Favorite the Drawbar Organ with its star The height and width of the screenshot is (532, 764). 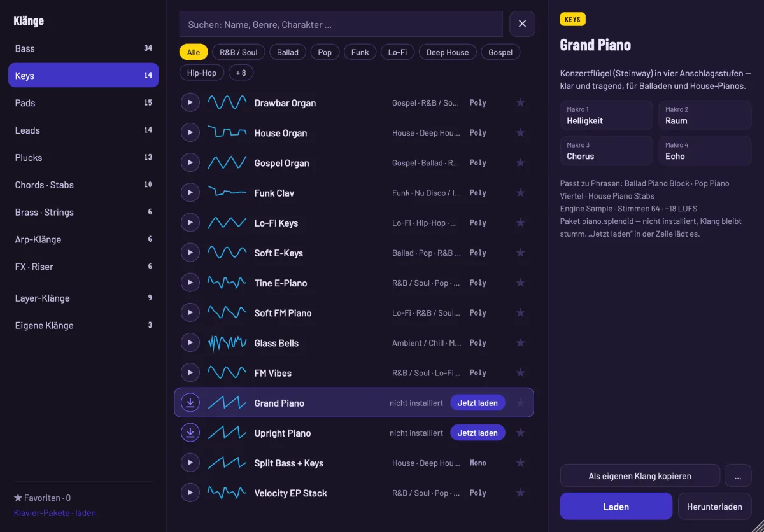coord(520,102)
